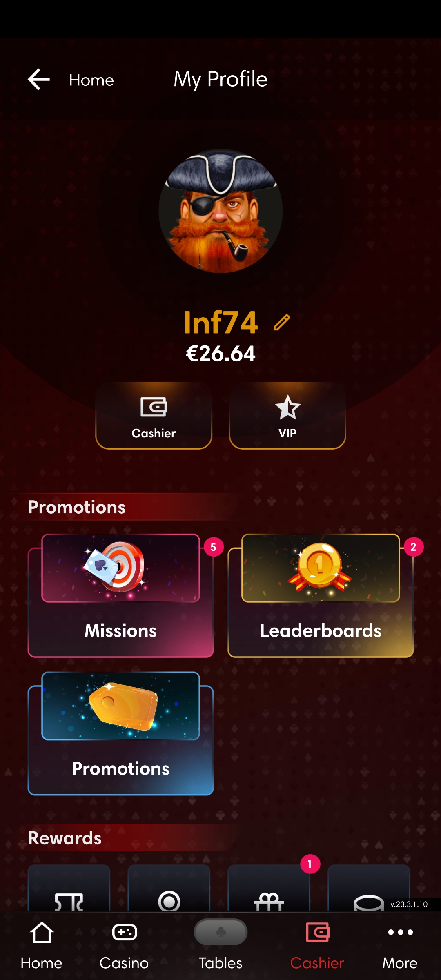Open the Missions promotion card
Viewport: 441px width, 980px height.
(x=120, y=596)
